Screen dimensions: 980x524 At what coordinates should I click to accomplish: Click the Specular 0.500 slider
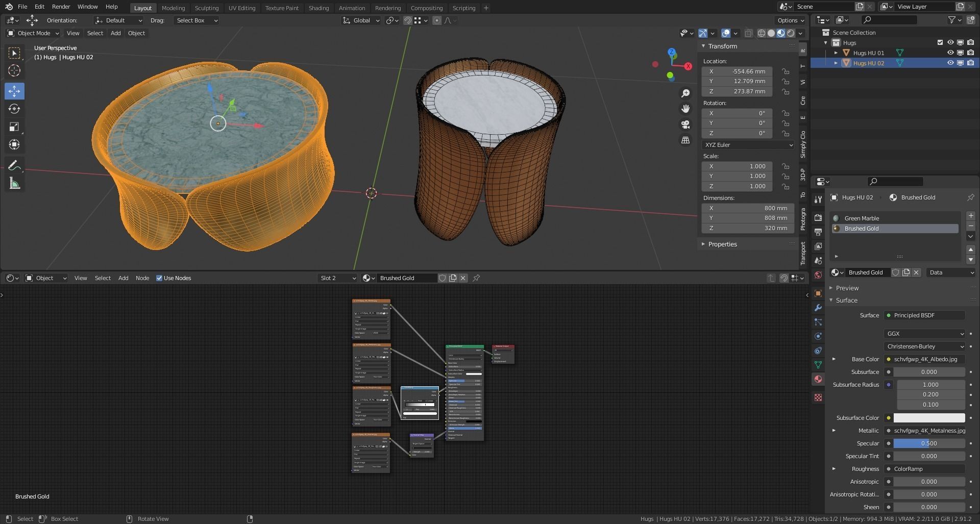tap(929, 443)
